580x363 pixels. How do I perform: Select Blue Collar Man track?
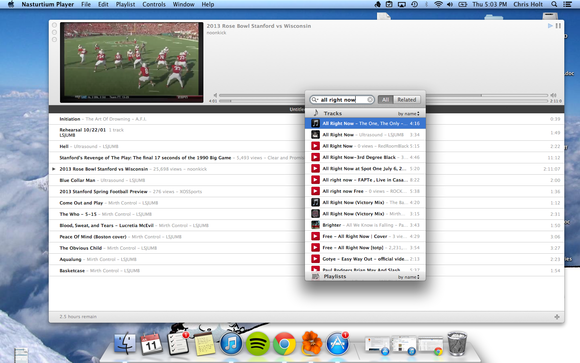307,180
